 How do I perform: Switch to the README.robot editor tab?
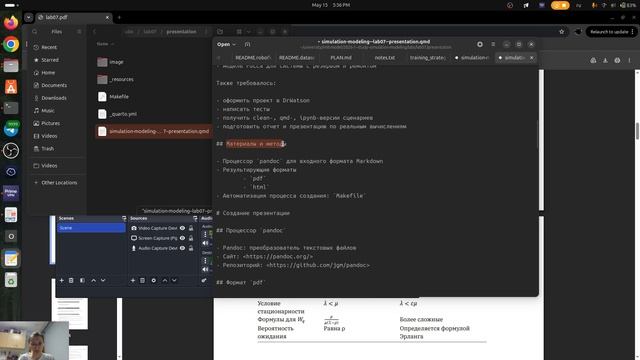coord(253,58)
